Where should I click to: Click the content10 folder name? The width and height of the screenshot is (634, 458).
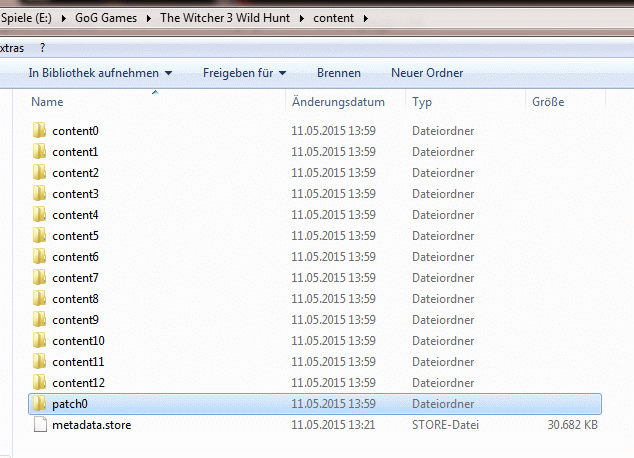tap(78, 341)
